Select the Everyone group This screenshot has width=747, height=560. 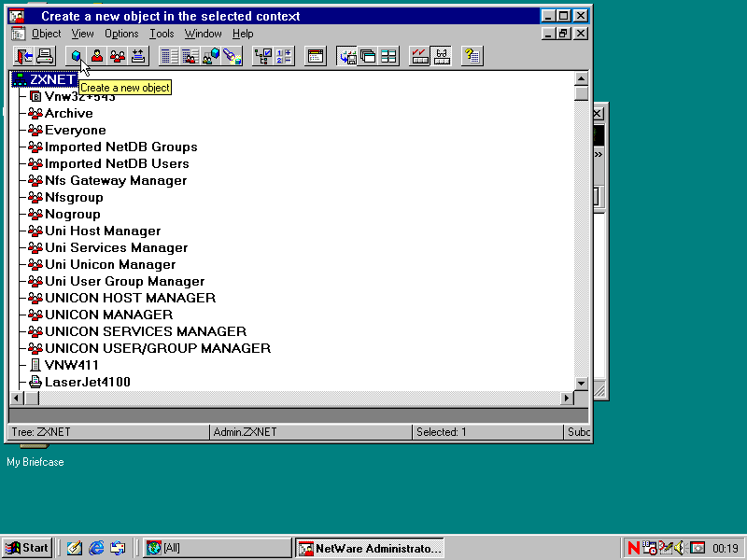click(x=66, y=130)
